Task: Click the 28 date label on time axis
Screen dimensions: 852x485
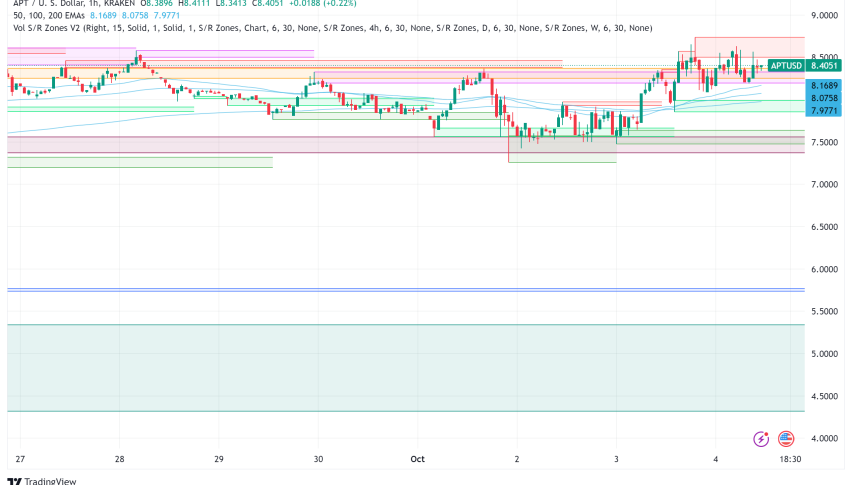Action: click(x=120, y=459)
